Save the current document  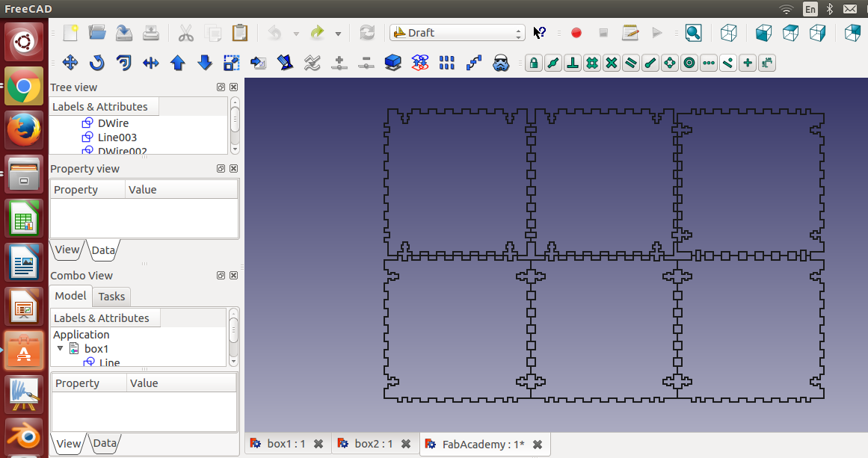click(x=124, y=33)
